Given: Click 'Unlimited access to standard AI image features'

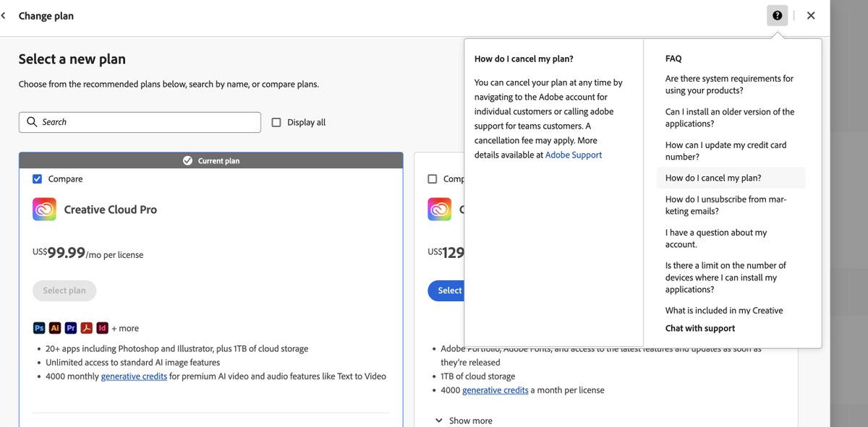Looking at the screenshot, I should pyautogui.click(x=132, y=362).
